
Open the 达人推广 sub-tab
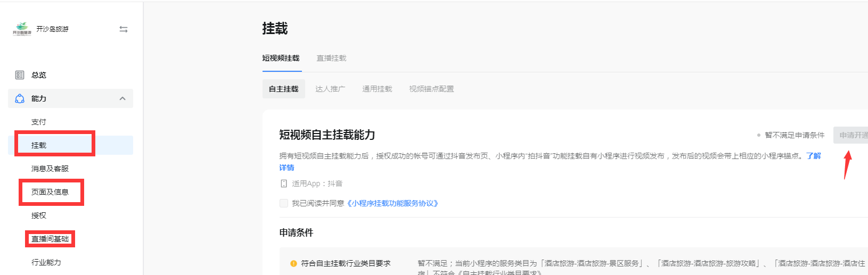330,89
